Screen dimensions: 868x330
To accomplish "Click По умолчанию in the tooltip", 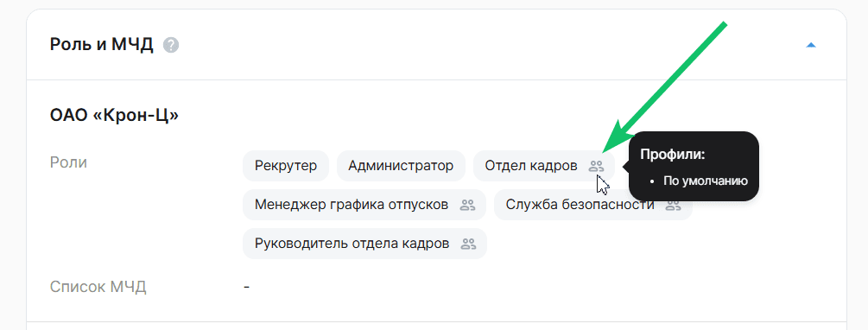I will pyautogui.click(x=706, y=181).
